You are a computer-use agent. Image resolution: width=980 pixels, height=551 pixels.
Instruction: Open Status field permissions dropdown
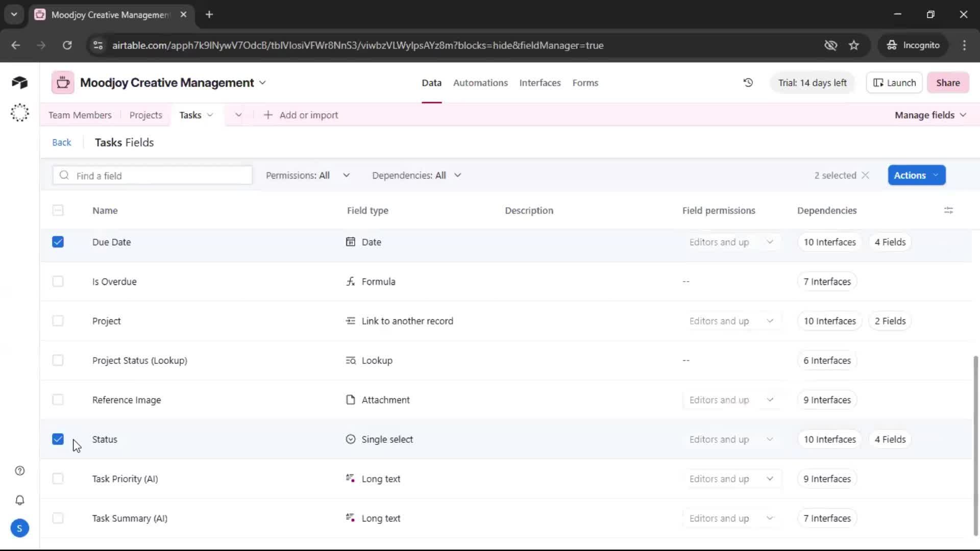click(x=731, y=439)
